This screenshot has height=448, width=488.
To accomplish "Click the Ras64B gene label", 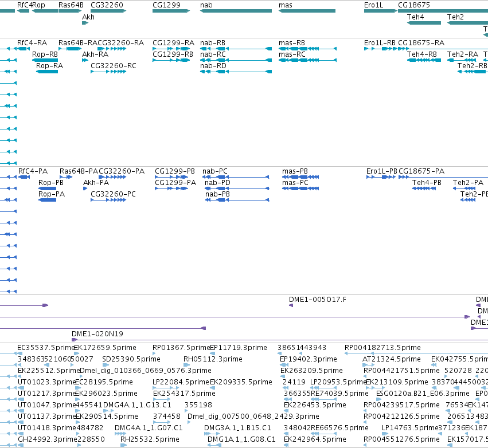I will click(71, 5).
